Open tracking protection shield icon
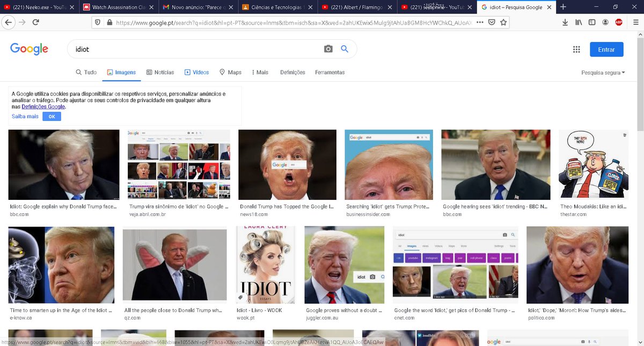644x346 pixels. click(x=97, y=23)
